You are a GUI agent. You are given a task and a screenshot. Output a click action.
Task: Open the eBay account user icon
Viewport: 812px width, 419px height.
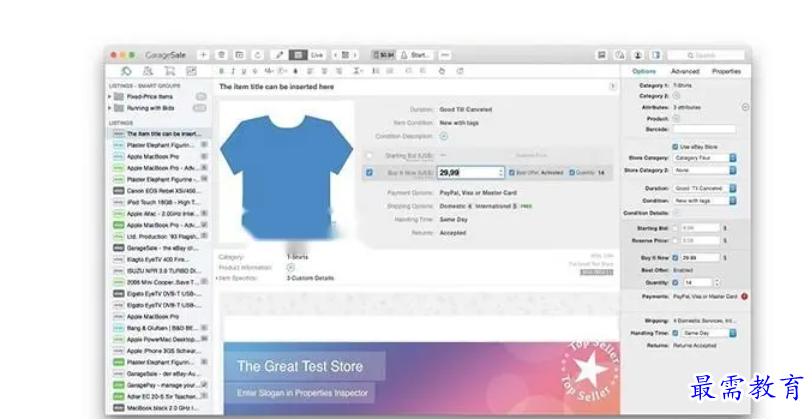[638, 55]
